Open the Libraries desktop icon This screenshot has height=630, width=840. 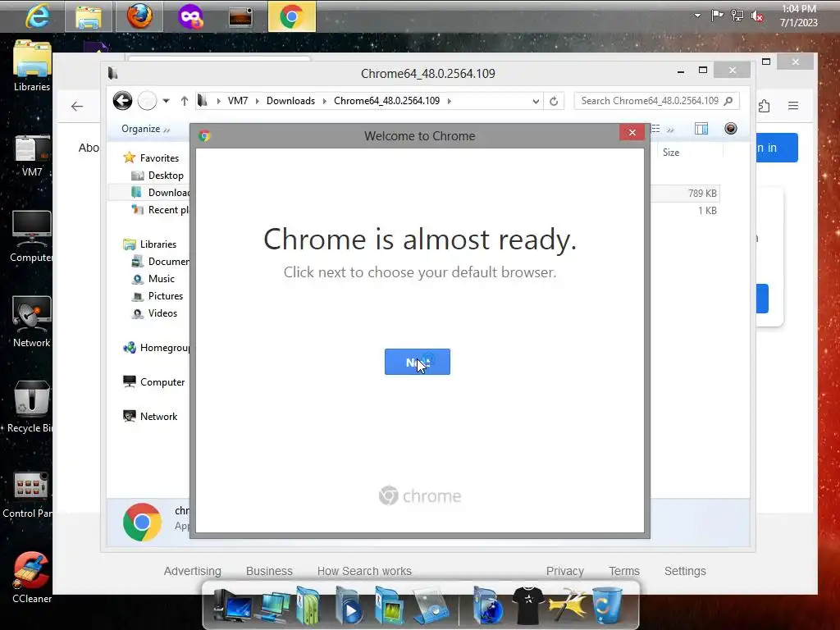[32, 66]
